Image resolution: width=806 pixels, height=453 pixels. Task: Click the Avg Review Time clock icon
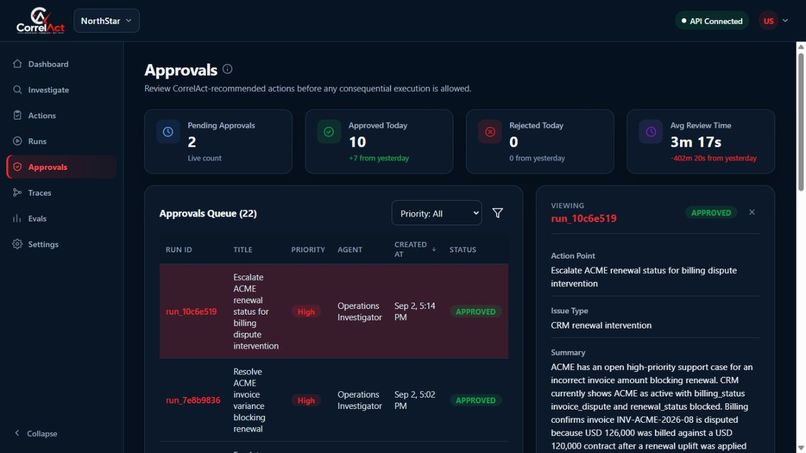pos(651,132)
